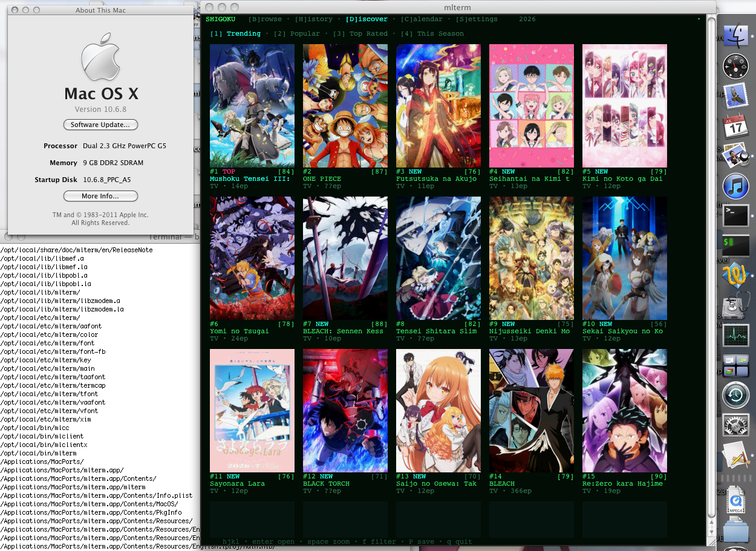Switch to the [2] Popular sub-tab

point(296,34)
